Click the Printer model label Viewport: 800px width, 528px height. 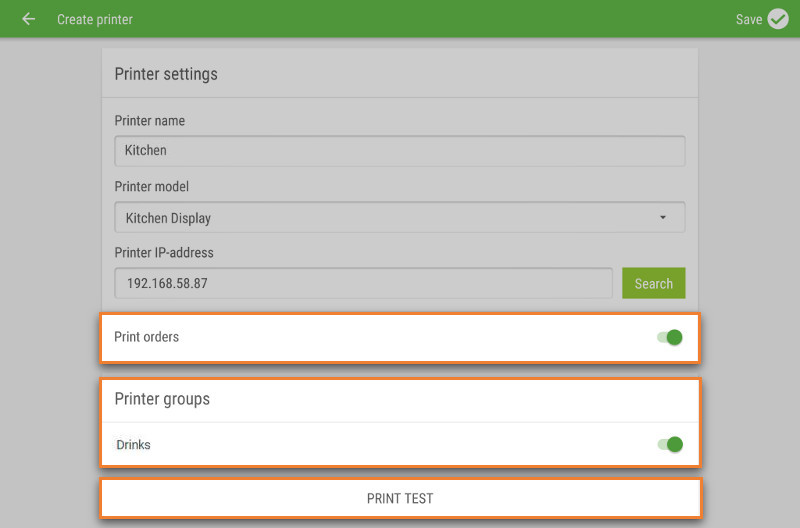[152, 187]
